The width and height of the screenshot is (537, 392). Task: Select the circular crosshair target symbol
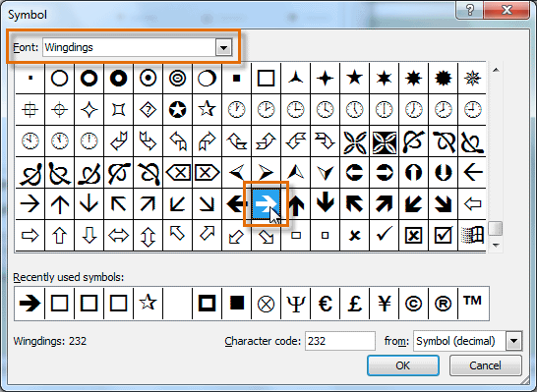(59, 110)
